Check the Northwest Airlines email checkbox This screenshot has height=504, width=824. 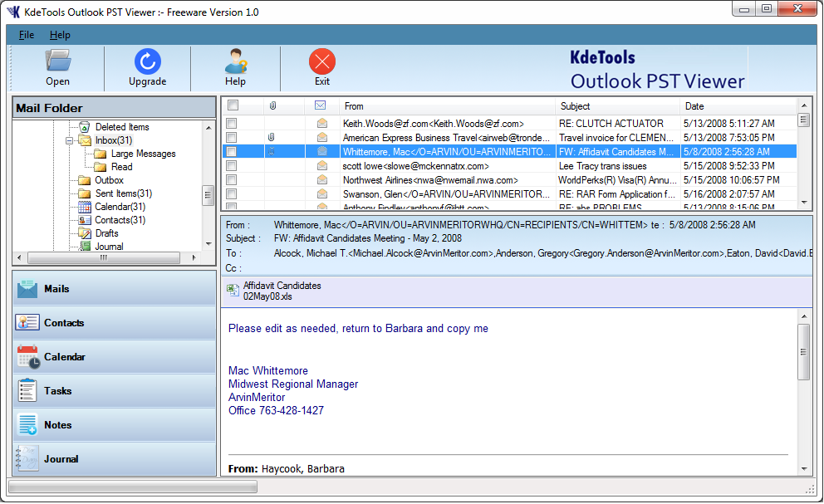coord(231,179)
